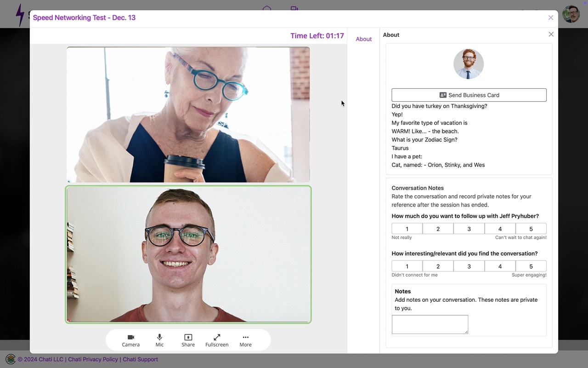Open Chati Support link
This screenshot has width=588, height=368.
point(140,359)
